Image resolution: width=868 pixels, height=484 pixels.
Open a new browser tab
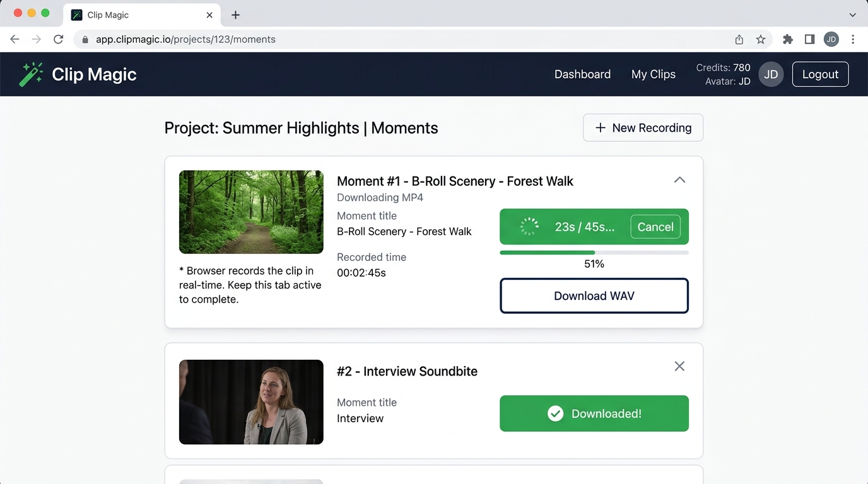click(235, 15)
